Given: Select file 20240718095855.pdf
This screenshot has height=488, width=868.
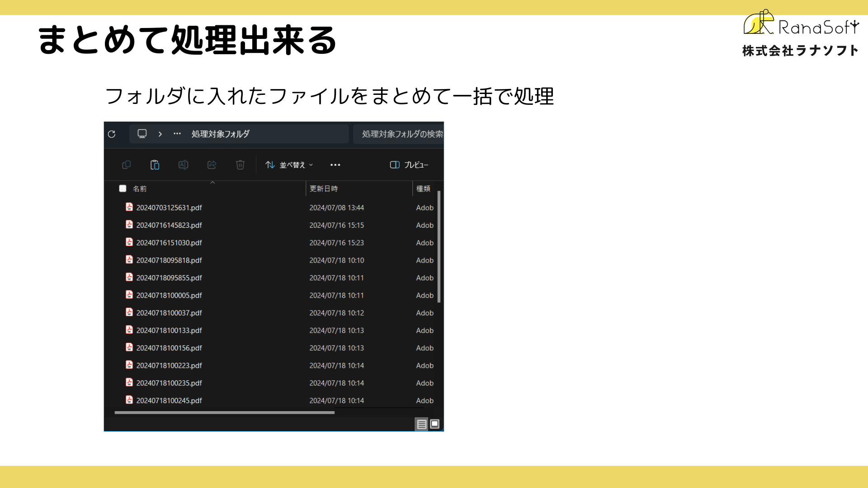Looking at the screenshot, I should tap(169, 278).
